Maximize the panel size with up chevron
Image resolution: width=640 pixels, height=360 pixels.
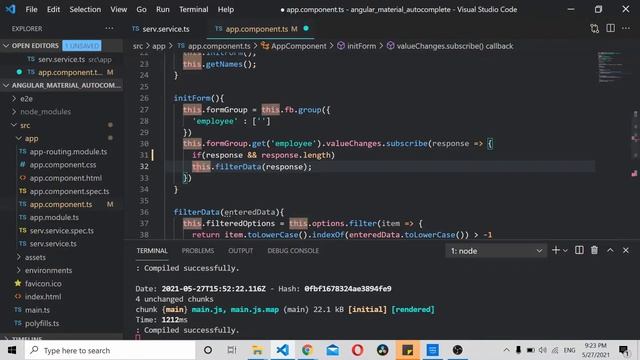pos(610,250)
